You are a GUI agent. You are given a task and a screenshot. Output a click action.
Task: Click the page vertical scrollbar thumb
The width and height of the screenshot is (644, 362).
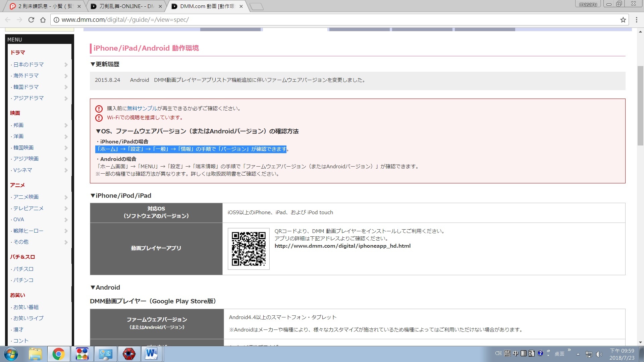tap(640, 106)
